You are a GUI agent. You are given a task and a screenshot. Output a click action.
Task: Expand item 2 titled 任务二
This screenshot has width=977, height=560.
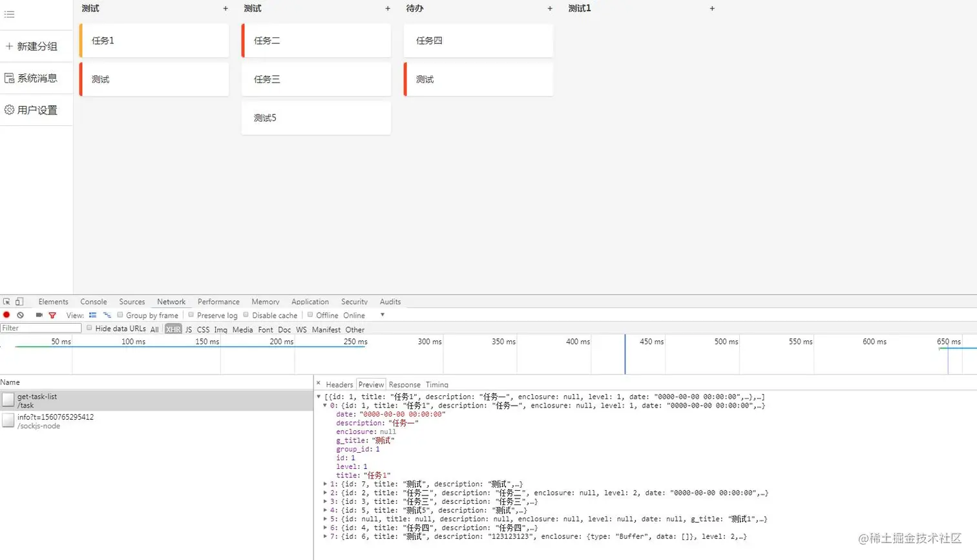325,493
